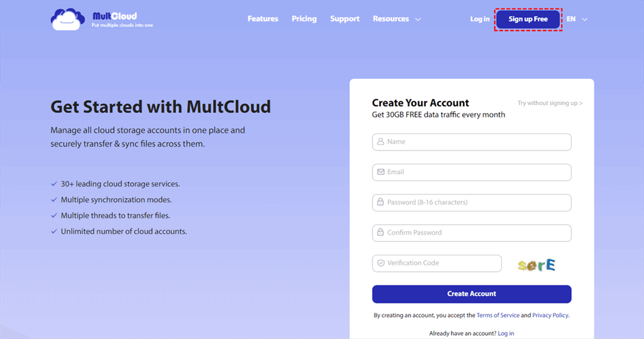Click the lock icon in Confirm Password field
Viewport: 644px width, 339px height.
pos(381,232)
